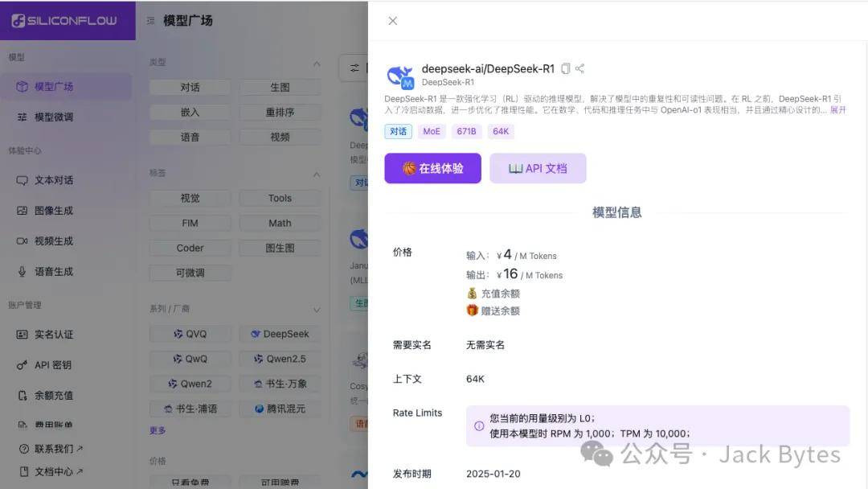Select the QVQ series filter
Image resolution: width=868 pixels, height=489 pixels.
(x=190, y=334)
